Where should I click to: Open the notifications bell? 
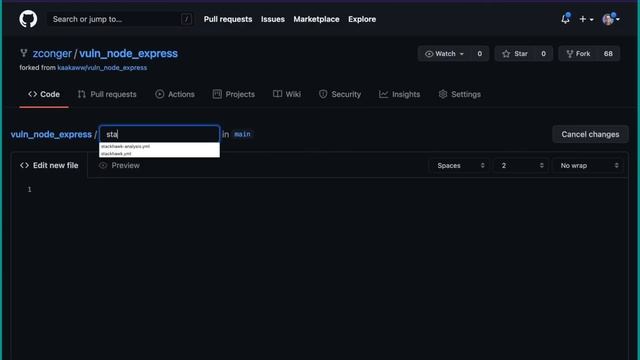[565, 19]
